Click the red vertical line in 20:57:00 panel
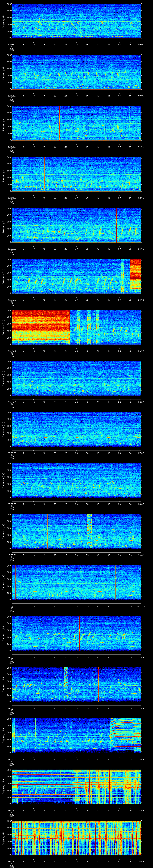 [73, 480]
